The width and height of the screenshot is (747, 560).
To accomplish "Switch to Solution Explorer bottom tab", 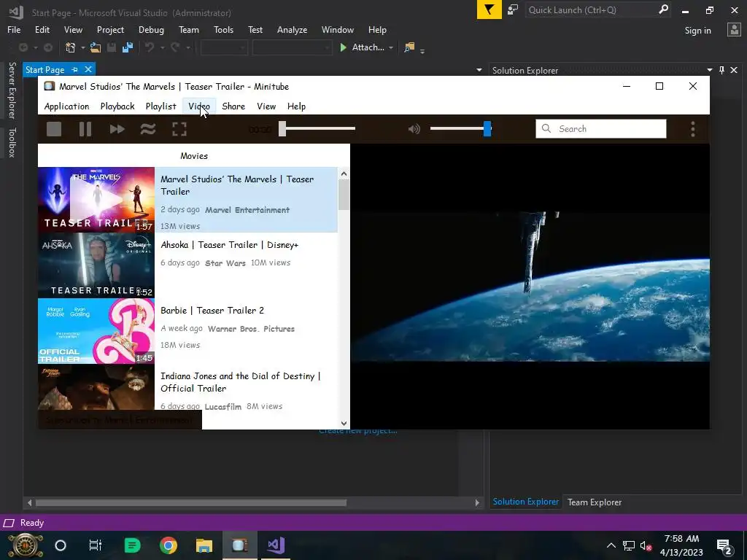I will coord(525,502).
